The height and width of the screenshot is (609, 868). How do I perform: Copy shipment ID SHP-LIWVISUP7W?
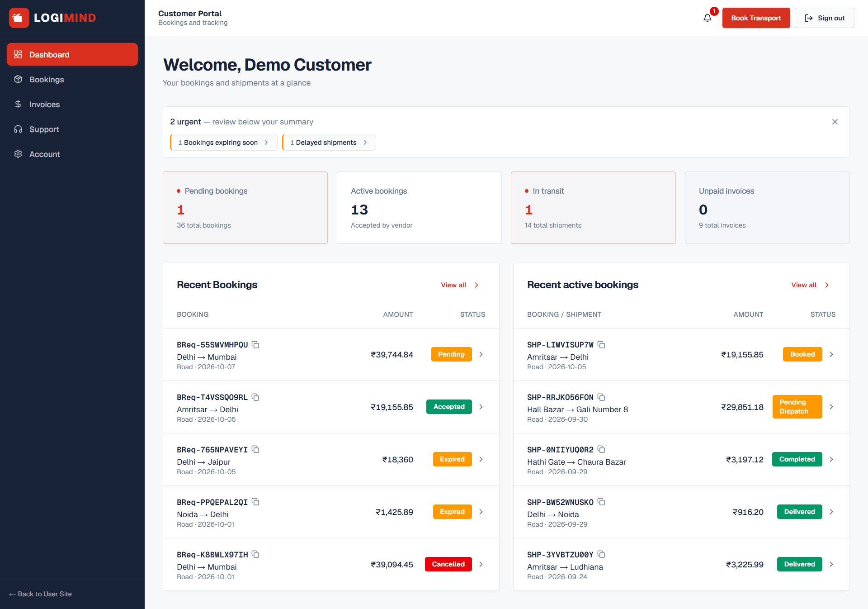[x=601, y=345]
